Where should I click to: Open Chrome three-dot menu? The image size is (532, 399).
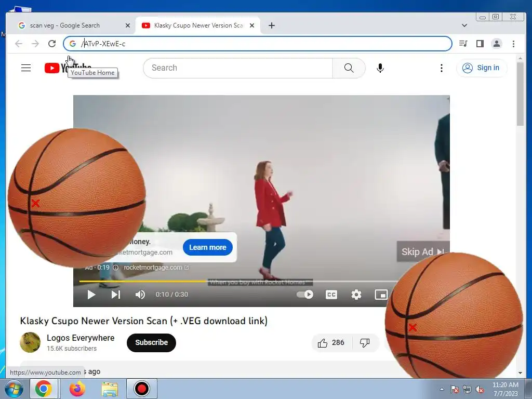(513, 44)
